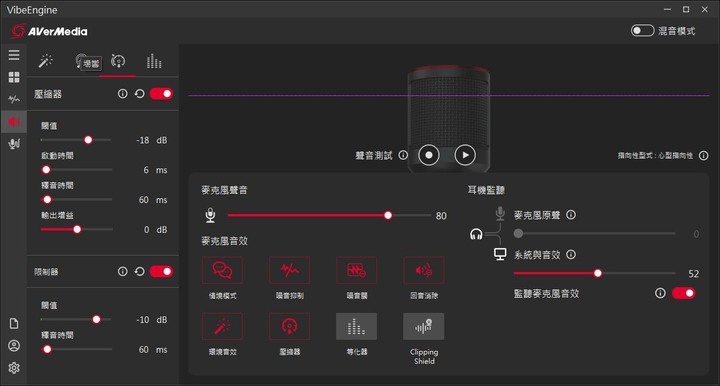
Task: Switch to the magic wand ambience tab
Action: tap(45, 61)
